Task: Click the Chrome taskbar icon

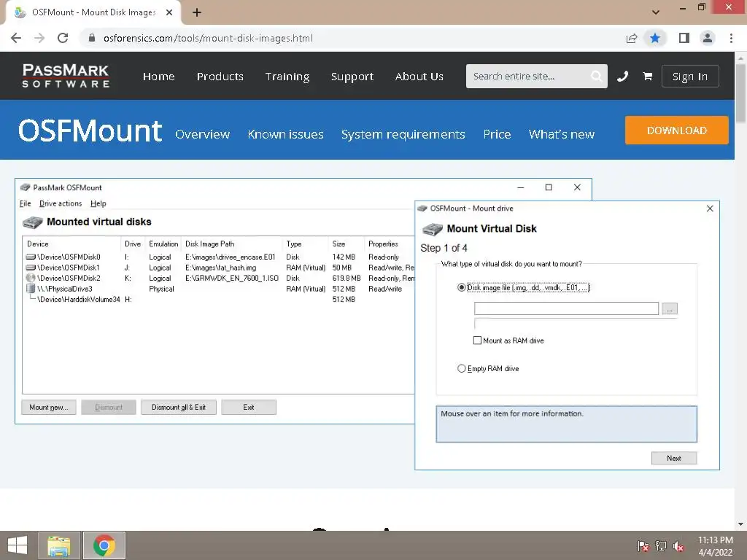Action: click(104, 545)
